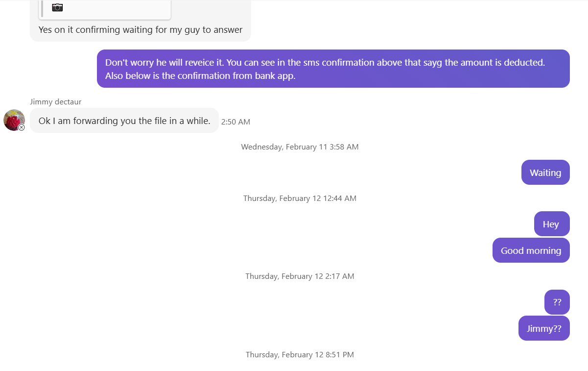Screen dimensions: 588x371
Task: Click the Thursday 12:44 AM date separator
Action: click(300, 198)
